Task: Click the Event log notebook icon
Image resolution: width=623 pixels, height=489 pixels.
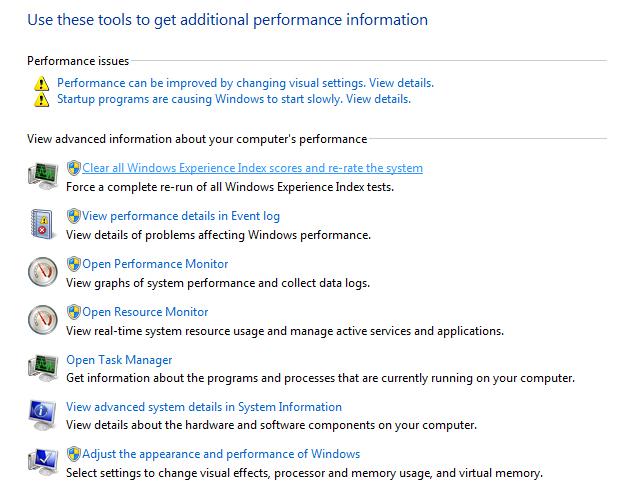Action: [x=43, y=224]
